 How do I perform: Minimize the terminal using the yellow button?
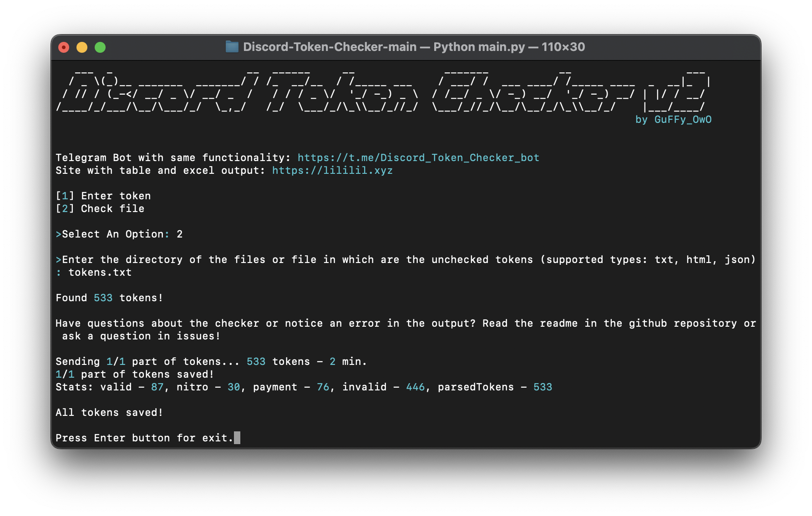[x=82, y=47]
